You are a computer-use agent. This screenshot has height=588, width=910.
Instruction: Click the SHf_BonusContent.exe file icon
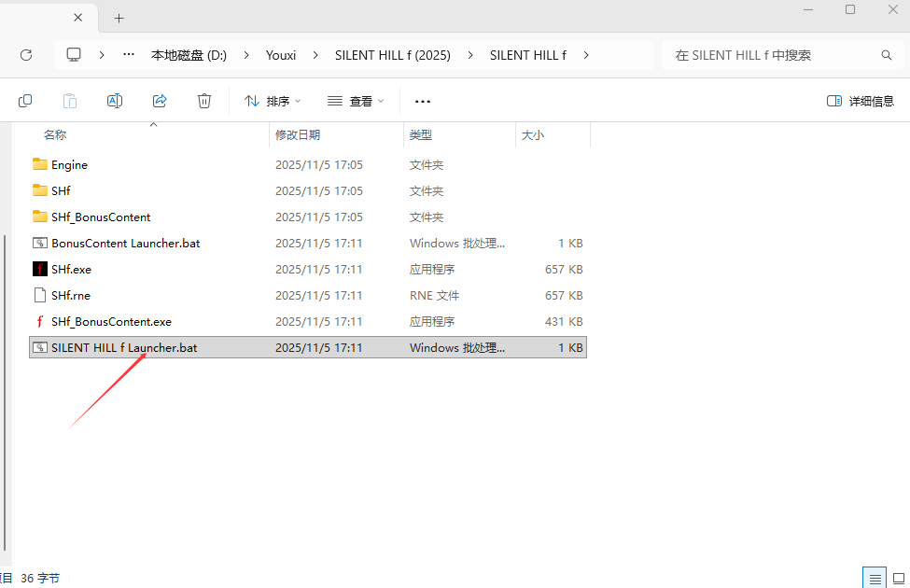coord(39,321)
